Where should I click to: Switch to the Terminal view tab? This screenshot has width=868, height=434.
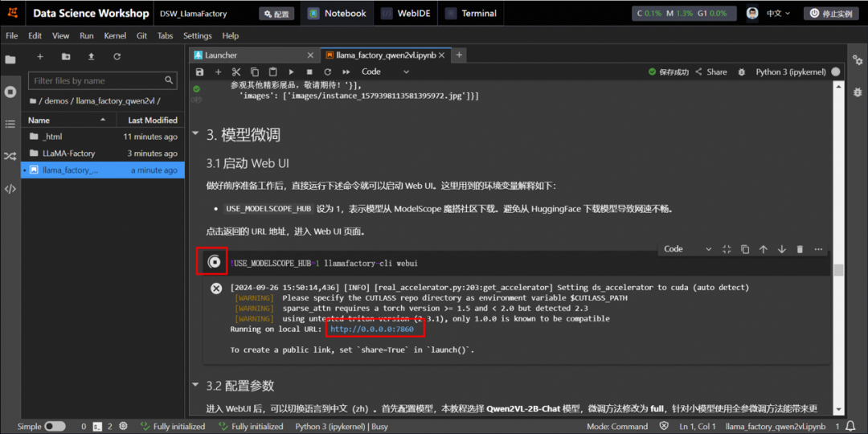pyautogui.click(x=472, y=14)
